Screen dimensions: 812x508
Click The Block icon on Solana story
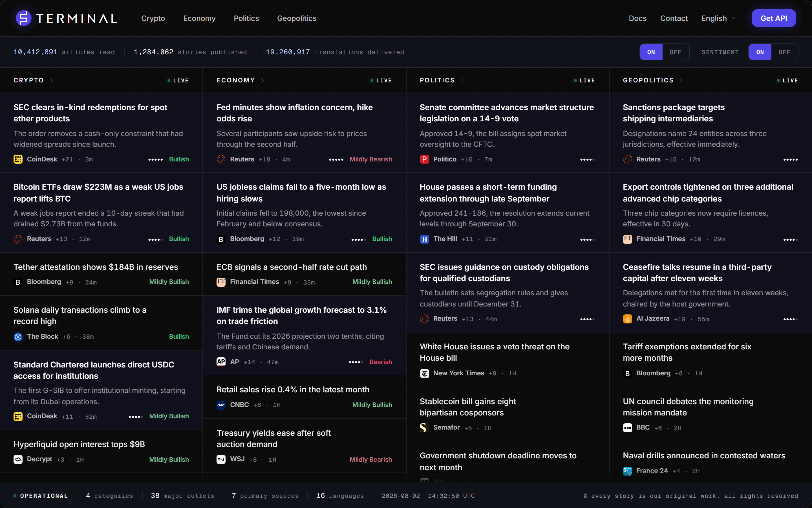pos(18,336)
